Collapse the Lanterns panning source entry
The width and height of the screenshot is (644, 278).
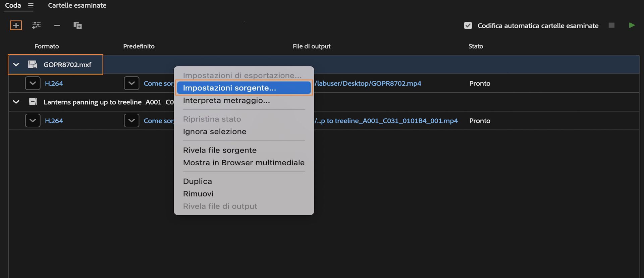click(x=16, y=102)
